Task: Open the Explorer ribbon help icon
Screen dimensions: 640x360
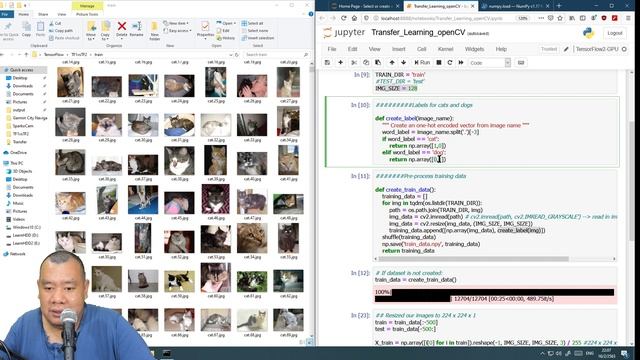Action: [x=311, y=14]
